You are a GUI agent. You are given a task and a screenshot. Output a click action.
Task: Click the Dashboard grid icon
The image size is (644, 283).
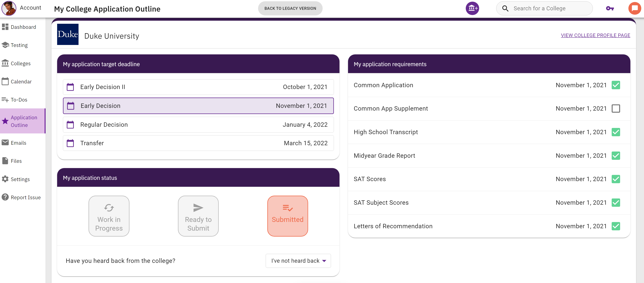5,27
